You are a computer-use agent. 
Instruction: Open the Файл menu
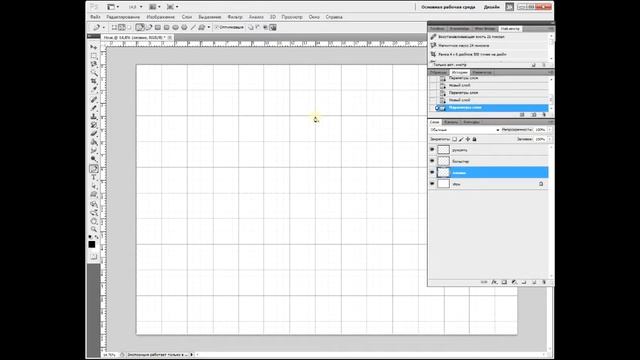tap(95, 17)
